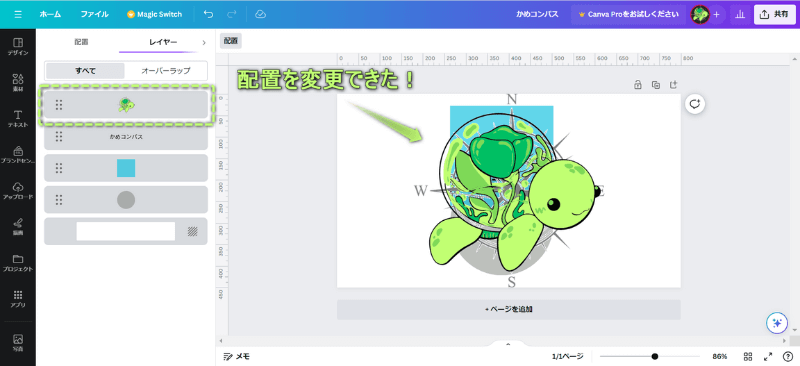Open the プロジェクト folder panel
The image size is (800, 366).
pos(18,262)
